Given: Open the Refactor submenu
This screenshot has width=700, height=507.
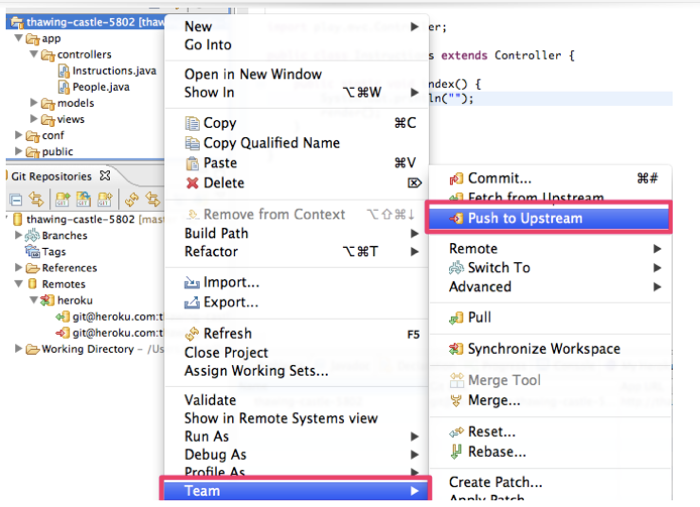Looking at the screenshot, I should (x=296, y=252).
